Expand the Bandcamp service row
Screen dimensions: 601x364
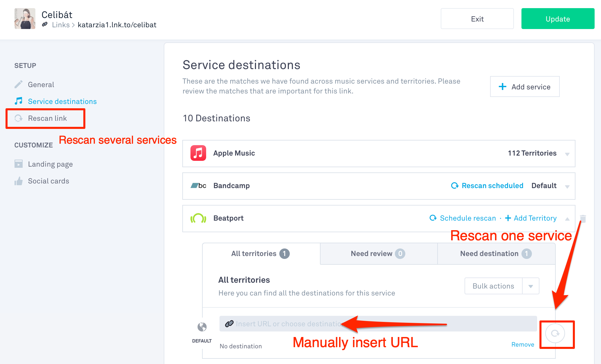567,186
